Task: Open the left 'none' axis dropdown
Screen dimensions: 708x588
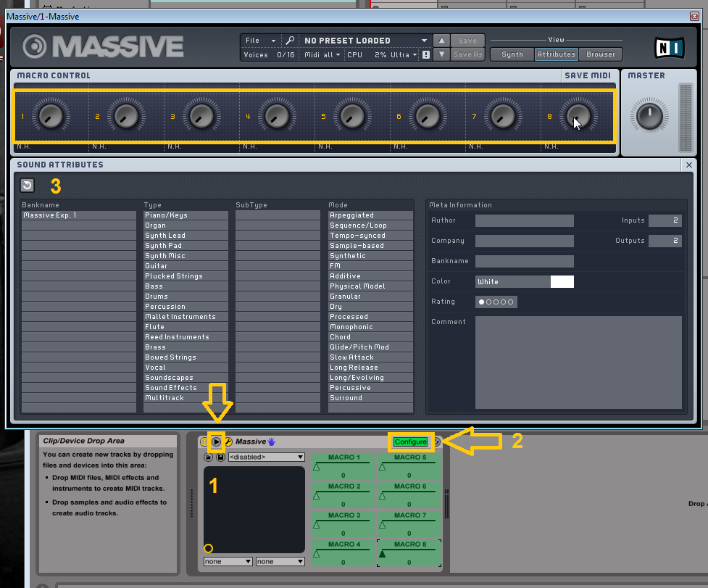Action: 228,561
